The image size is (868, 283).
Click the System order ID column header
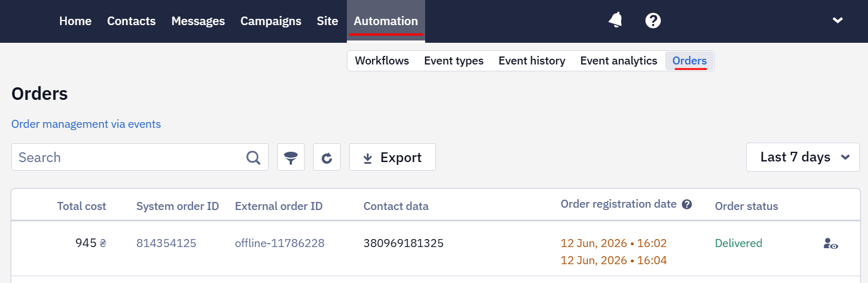tap(178, 207)
